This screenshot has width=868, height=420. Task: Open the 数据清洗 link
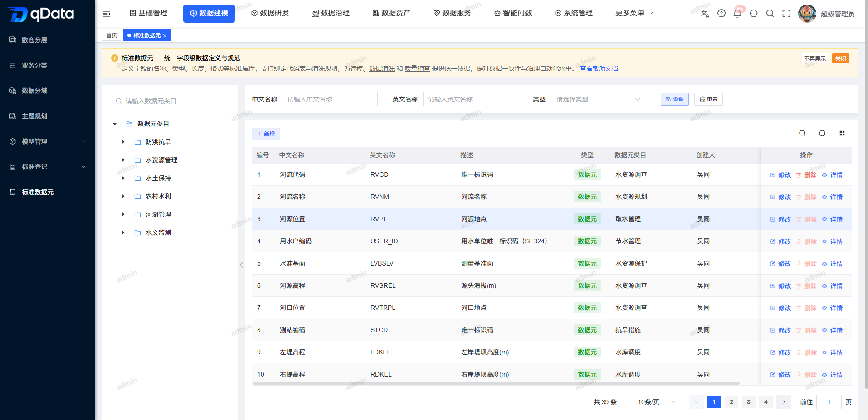click(382, 68)
